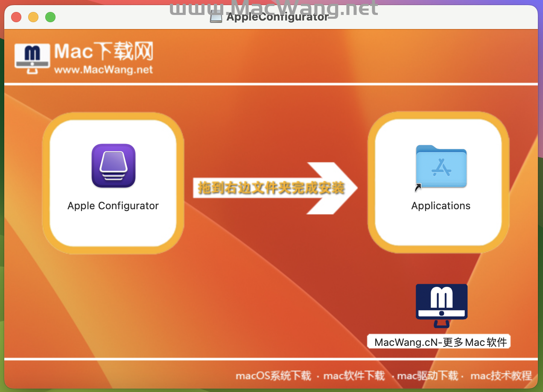Click the Apple Configurator label text
543x392 pixels.
coord(113,206)
